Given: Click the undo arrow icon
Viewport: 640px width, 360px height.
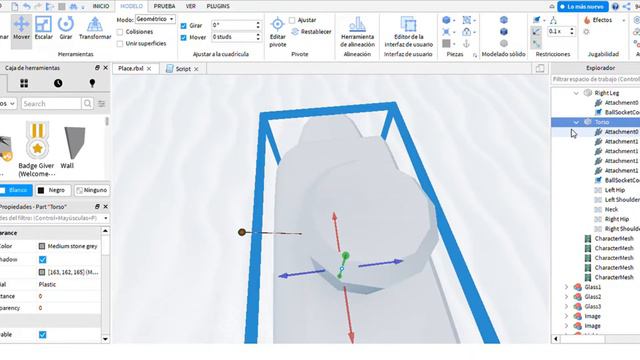Looking at the screenshot, I should point(27,7).
